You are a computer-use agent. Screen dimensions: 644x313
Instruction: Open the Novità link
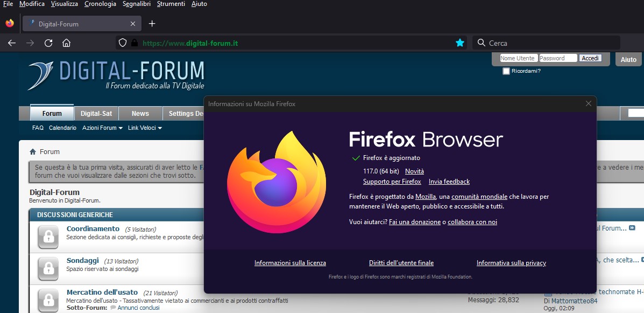414,171
